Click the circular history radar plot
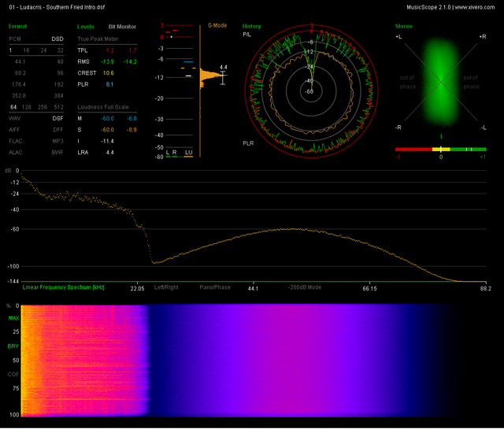The width and height of the screenshot is (504, 429). coord(312,91)
